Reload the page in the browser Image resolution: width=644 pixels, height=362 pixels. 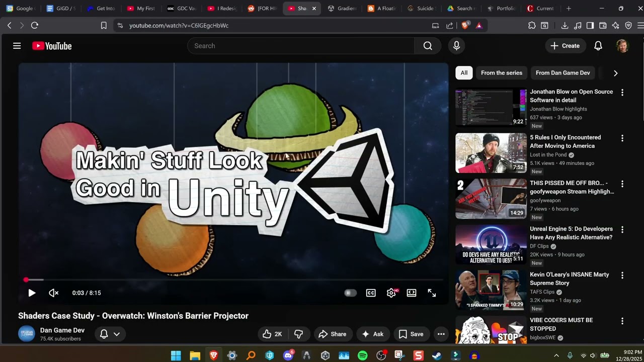pyautogui.click(x=35, y=25)
